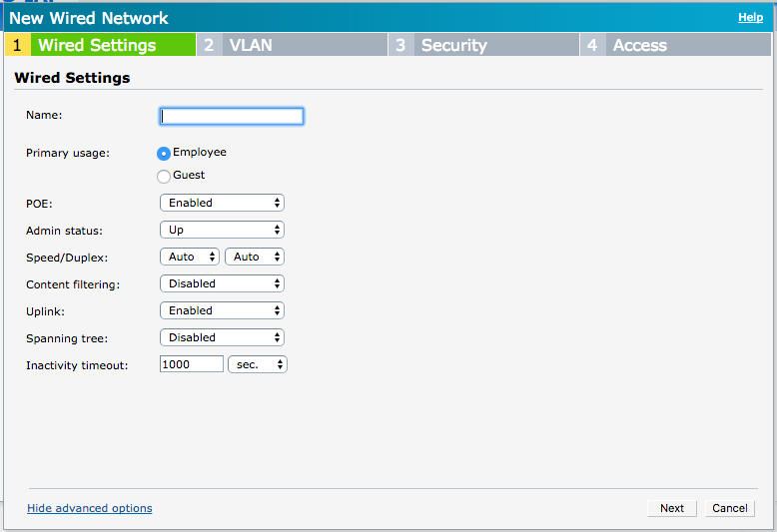Click the Wired Settings section heading

point(72,78)
